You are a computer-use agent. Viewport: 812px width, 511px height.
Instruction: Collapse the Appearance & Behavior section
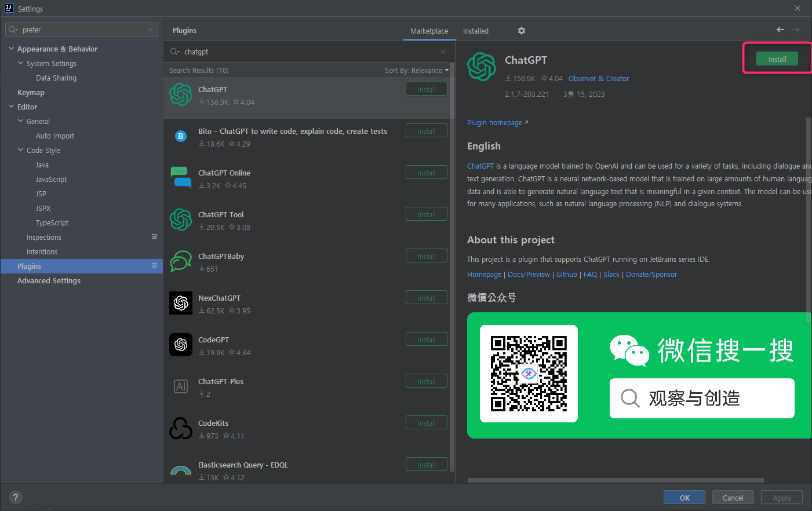(10, 48)
